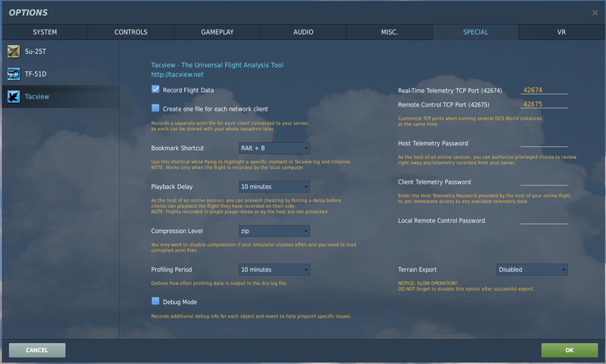Click the Tacview Universal Flight Analysis Tool title

(x=217, y=65)
